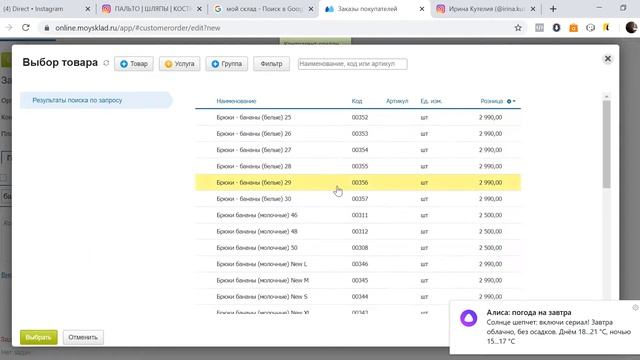The image size is (640, 360).
Task: Sort by the Розница price column
Action: (491, 101)
